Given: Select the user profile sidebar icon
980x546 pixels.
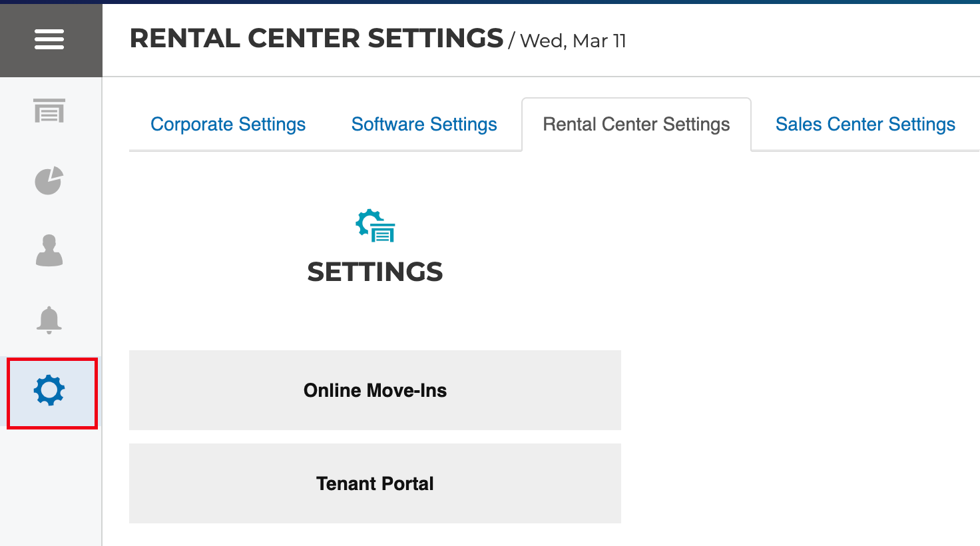Looking at the screenshot, I should point(49,250).
